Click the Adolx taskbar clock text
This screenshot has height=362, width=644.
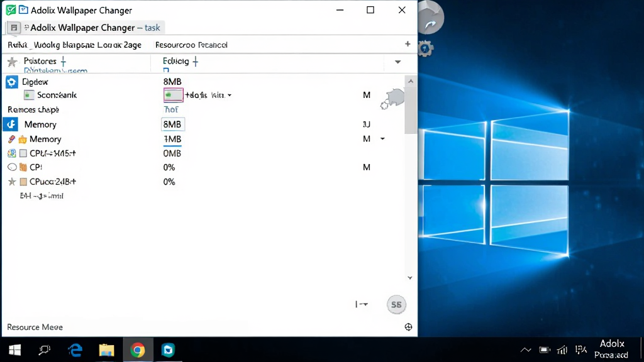point(611,349)
